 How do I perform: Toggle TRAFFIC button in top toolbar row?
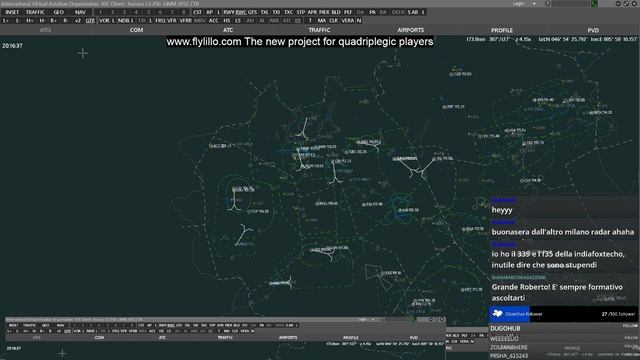click(35, 12)
